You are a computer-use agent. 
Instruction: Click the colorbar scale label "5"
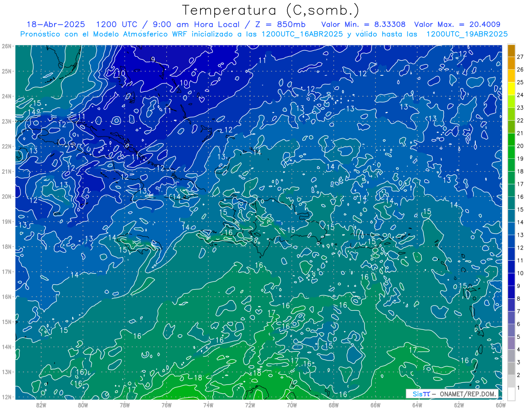[x=519, y=337]
